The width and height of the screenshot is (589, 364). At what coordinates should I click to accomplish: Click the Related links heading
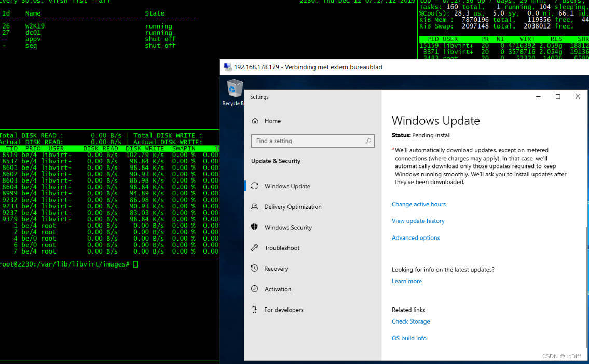(x=408, y=310)
